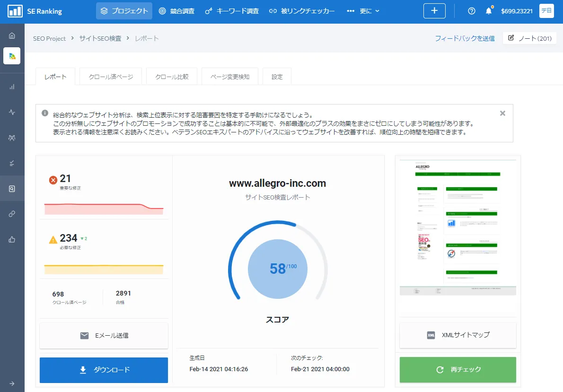Switch to クロール比較 tab
Image resolution: width=563 pixels, height=392 pixels.
point(172,77)
